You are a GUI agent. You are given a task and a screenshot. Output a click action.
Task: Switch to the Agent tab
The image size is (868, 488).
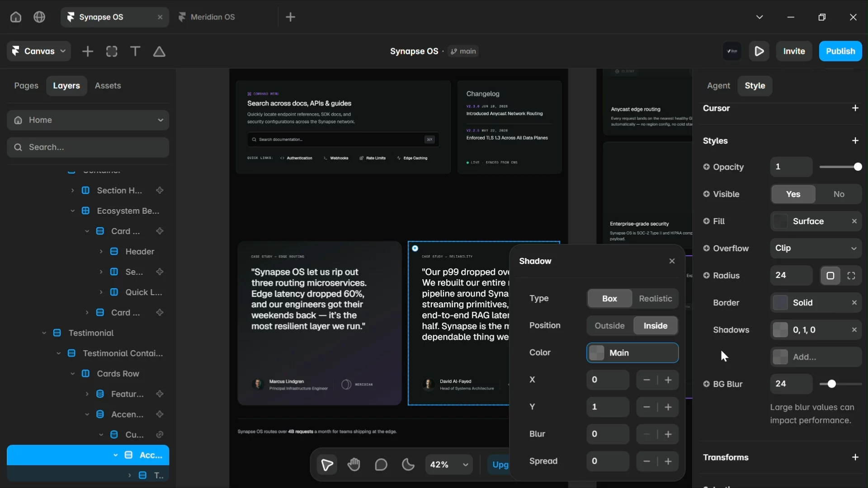coord(718,86)
